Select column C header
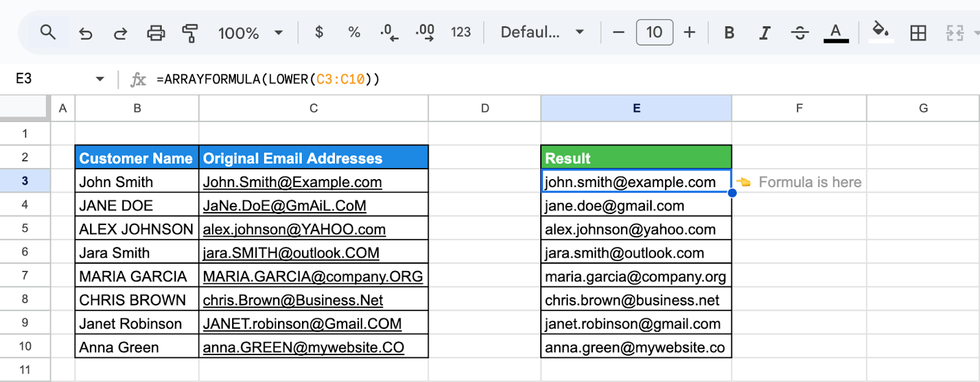The width and height of the screenshot is (980, 382). (314, 108)
